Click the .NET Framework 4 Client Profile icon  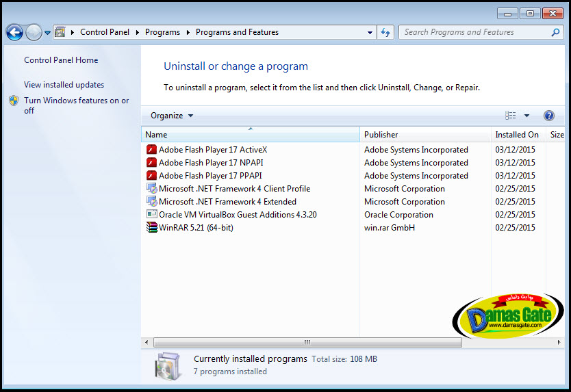tap(151, 189)
